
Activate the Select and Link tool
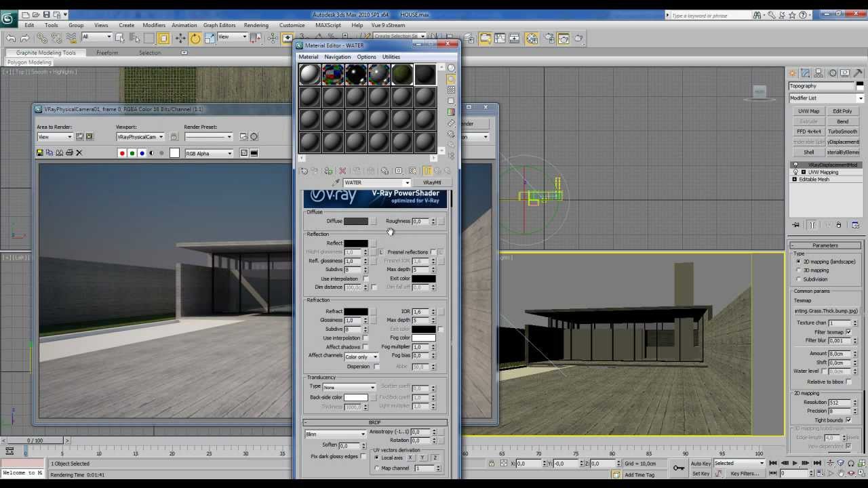[42, 39]
